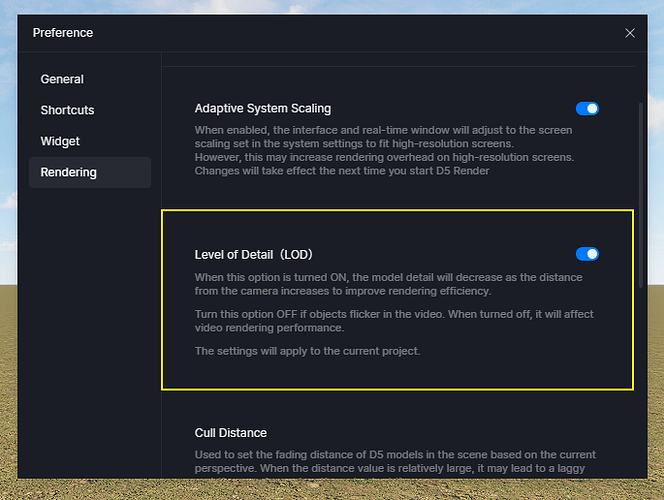Click the Cull Distance description text
The width and height of the screenshot is (664, 500).
395,463
